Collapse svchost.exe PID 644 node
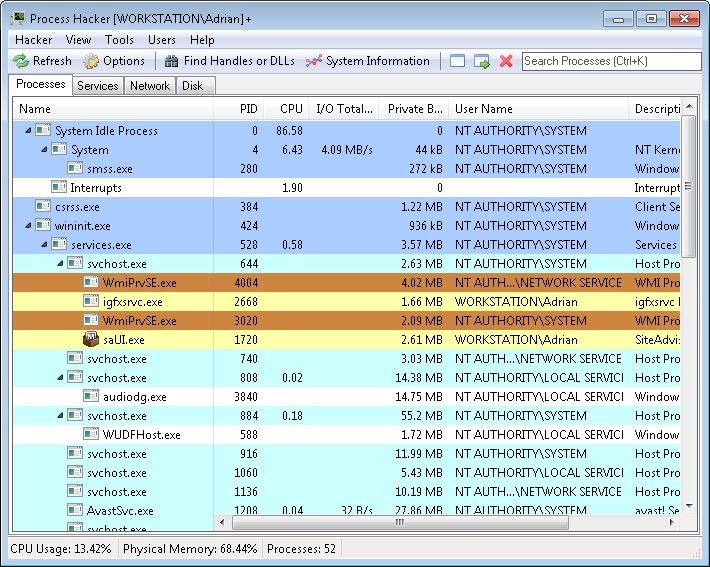Screen dimensions: 710x567 [x=60, y=263]
